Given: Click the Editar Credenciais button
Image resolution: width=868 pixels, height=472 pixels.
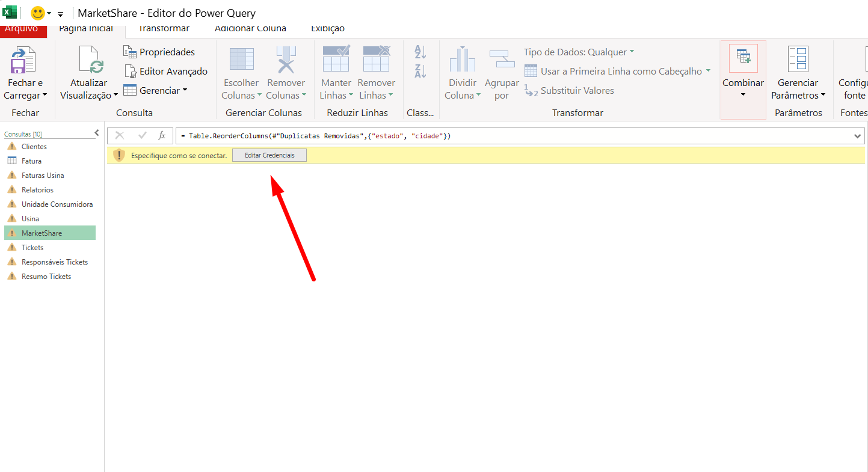Looking at the screenshot, I should click(269, 156).
